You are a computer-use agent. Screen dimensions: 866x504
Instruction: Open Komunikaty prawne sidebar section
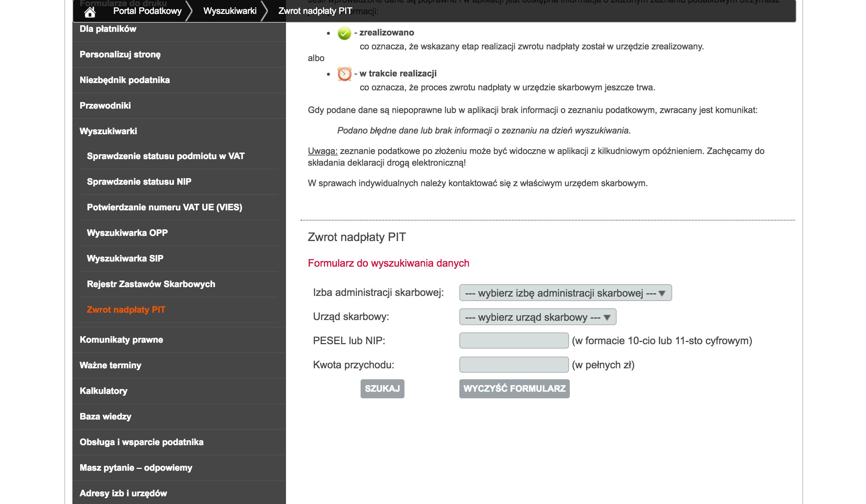coord(121,340)
